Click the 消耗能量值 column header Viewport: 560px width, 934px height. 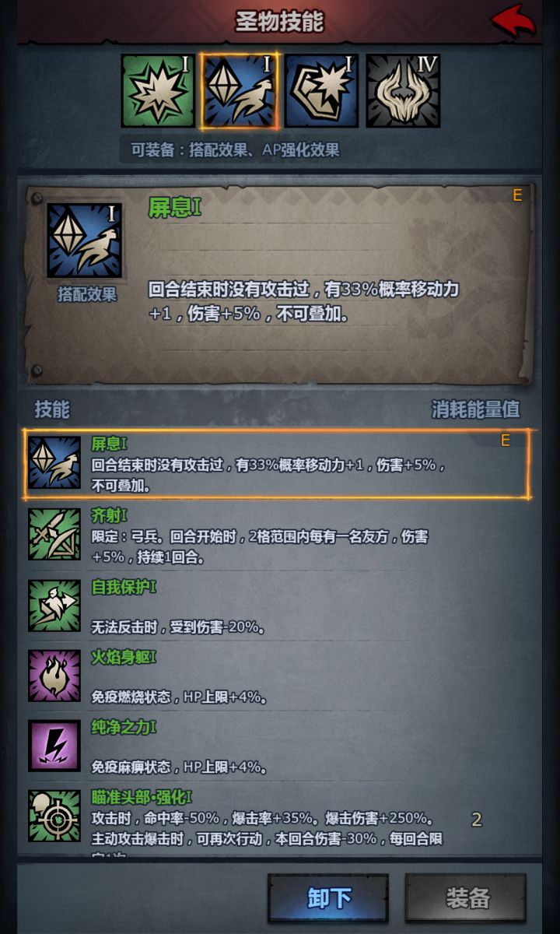click(475, 409)
